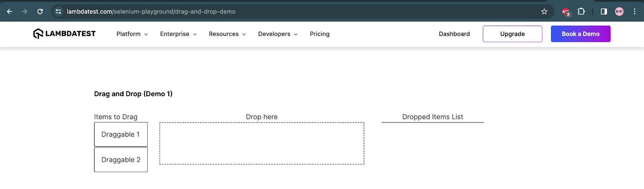Click the Drag and Drop (Demo 1) heading
644x189 pixels.
click(133, 94)
